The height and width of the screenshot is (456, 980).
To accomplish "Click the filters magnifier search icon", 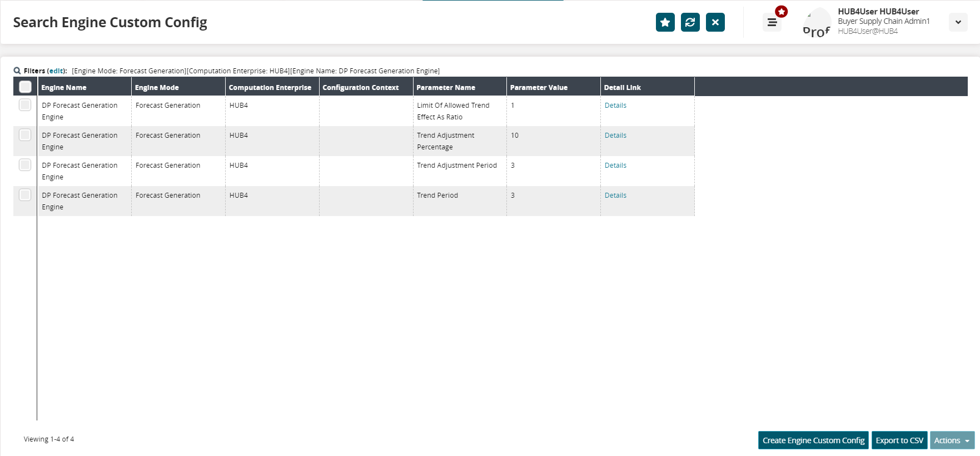I will pos(17,71).
